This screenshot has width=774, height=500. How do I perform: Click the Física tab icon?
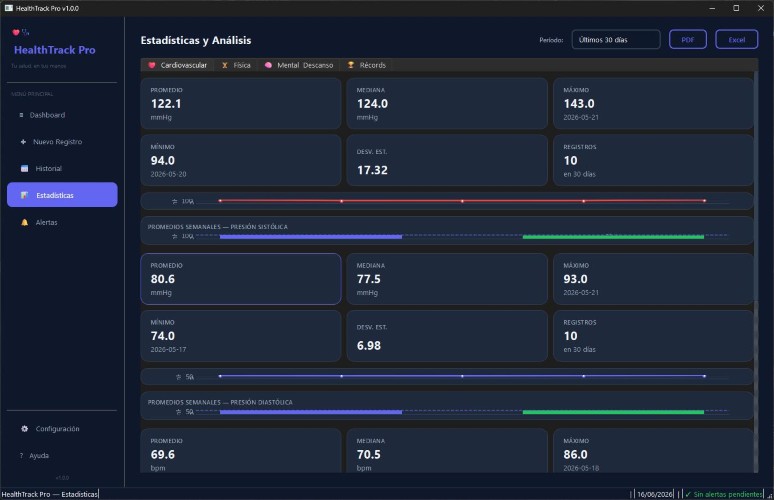pos(225,65)
